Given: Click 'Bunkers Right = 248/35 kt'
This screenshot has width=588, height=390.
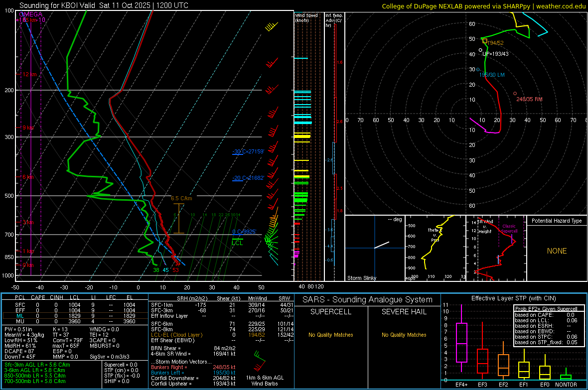Looking at the screenshot, I should pos(193,367).
